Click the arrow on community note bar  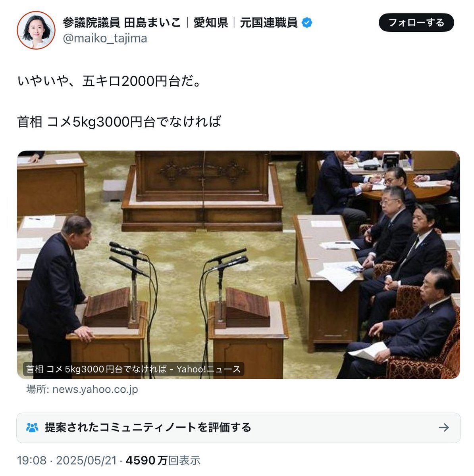click(x=443, y=427)
